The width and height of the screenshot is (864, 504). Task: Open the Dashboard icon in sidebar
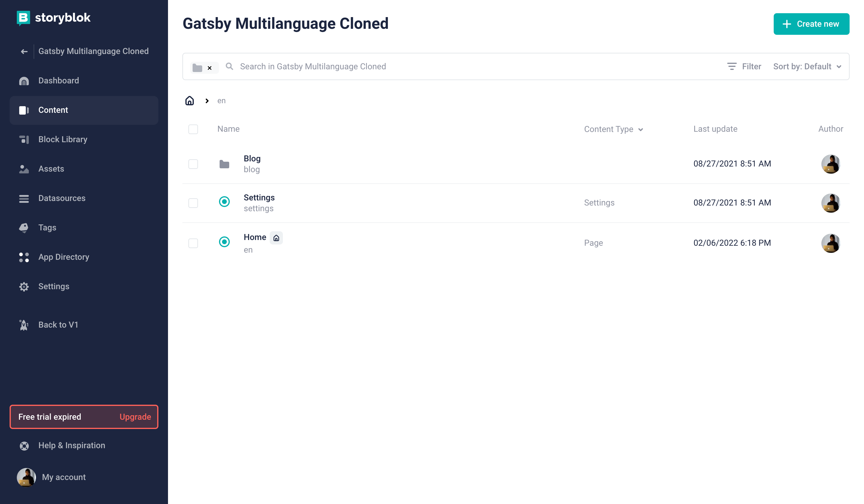point(24,81)
